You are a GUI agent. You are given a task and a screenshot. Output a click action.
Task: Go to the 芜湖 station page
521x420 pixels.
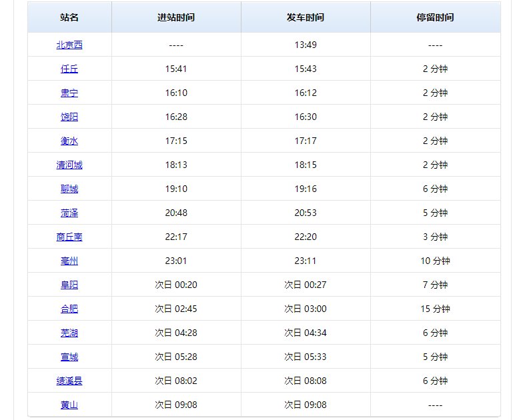click(x=69, y=333)
